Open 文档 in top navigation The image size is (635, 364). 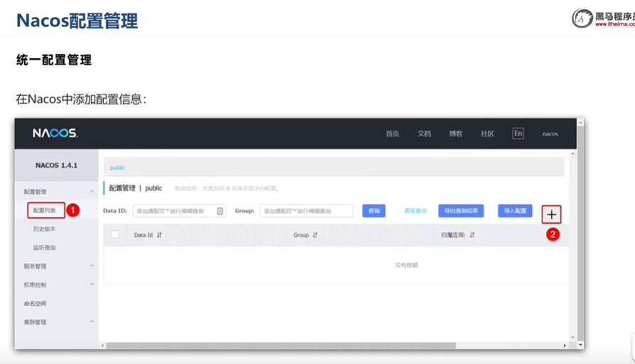425,134
